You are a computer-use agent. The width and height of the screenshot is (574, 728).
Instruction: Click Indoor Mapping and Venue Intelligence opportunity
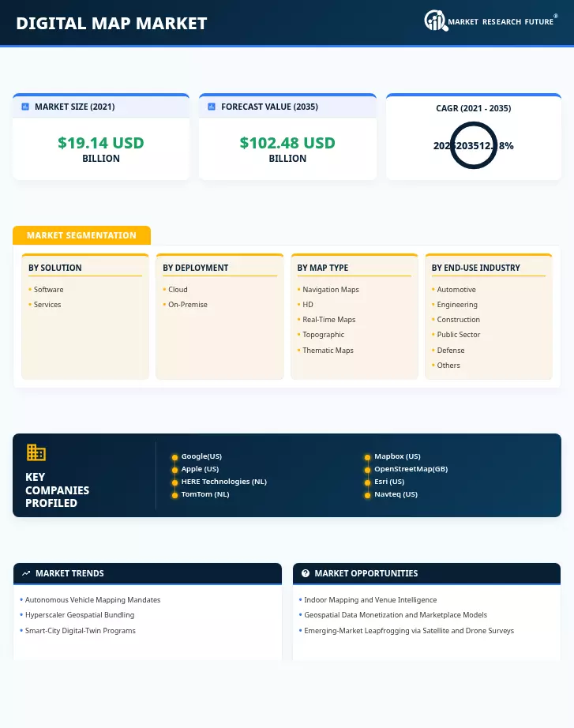pyautogui.click(x=370, y=600)
